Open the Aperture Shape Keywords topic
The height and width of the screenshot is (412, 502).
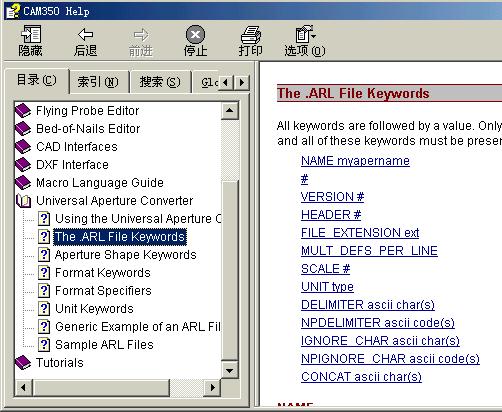[126, 255]
